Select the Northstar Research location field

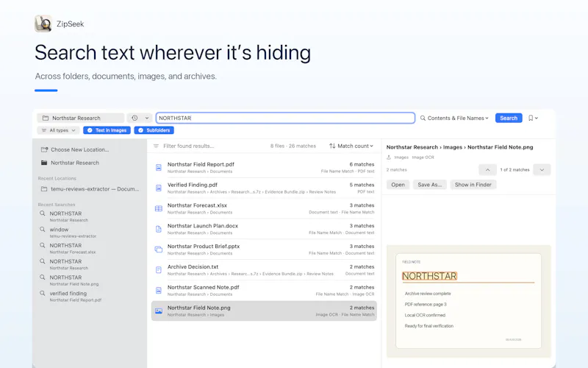(81, 118)
